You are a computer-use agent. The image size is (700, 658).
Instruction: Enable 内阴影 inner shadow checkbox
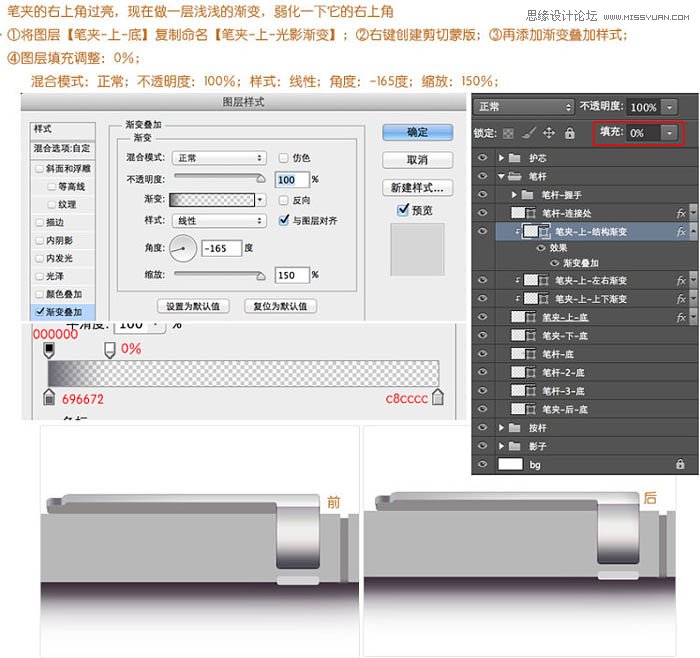point(39,240)
